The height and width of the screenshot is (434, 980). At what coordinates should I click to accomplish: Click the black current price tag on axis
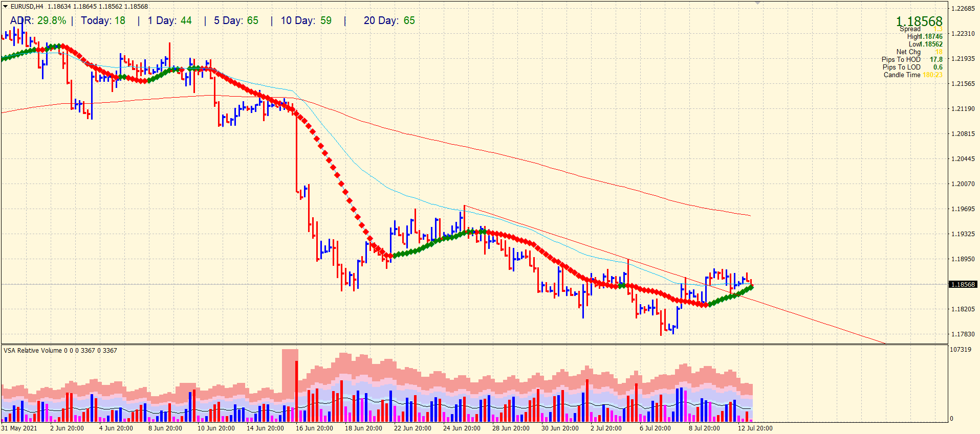click(x=963, y=284)
